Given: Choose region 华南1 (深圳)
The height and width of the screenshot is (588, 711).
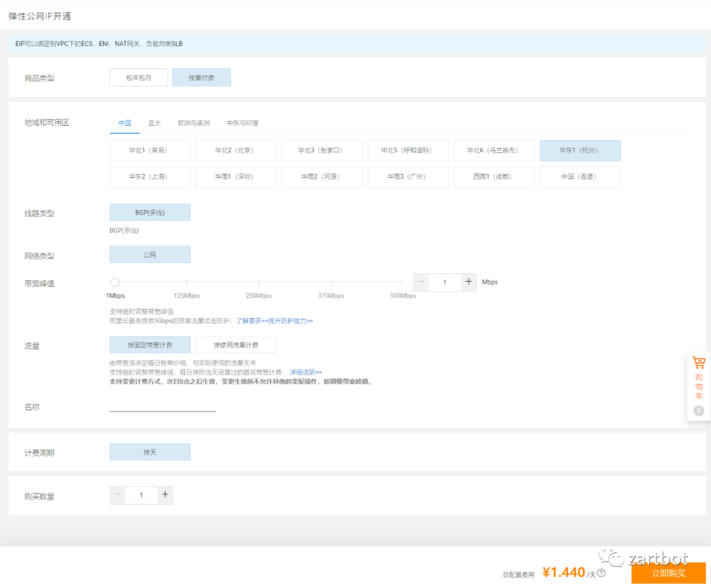Looking at the screenshot, I should 236,177.
